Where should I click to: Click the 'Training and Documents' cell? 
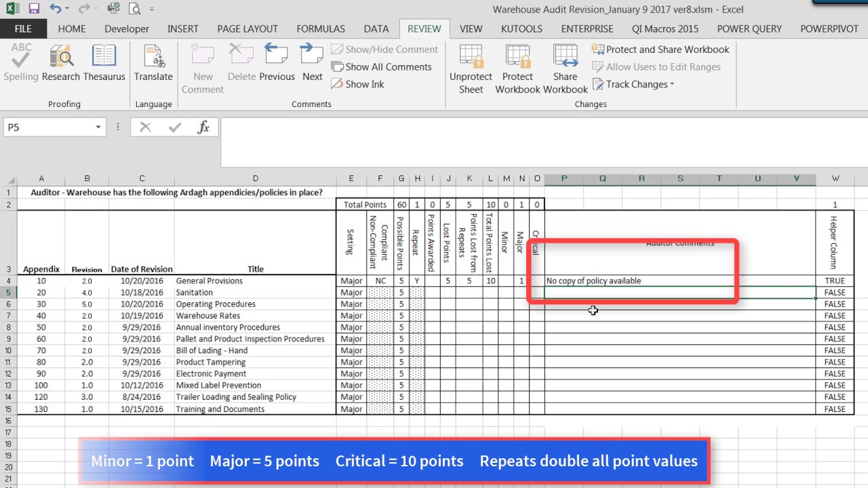255,409
